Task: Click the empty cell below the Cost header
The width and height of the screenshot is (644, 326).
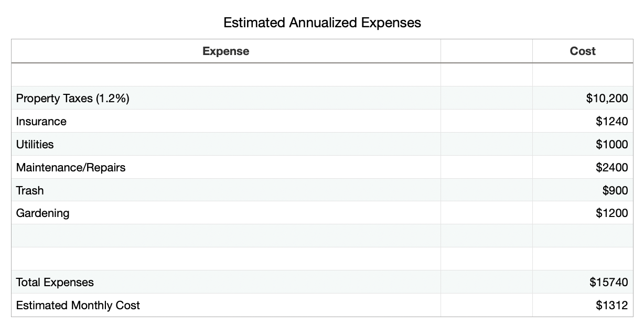Action: [583, 75]
